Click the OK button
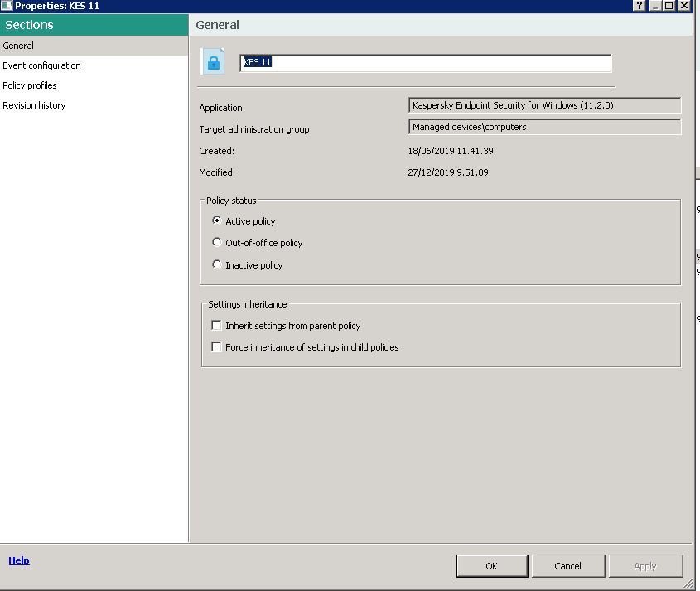Image resolution: width=700 pixels, height=591 pixels. [x=492, y=566]
